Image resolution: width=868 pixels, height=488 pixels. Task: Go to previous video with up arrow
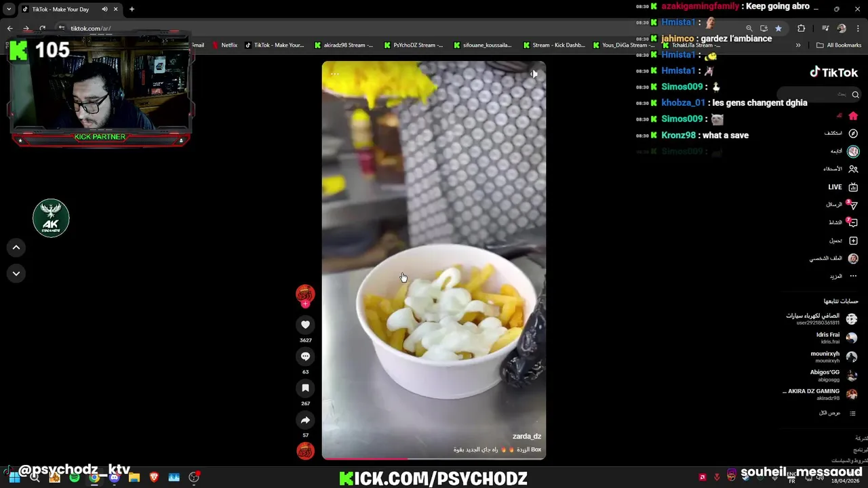point(16,247)
